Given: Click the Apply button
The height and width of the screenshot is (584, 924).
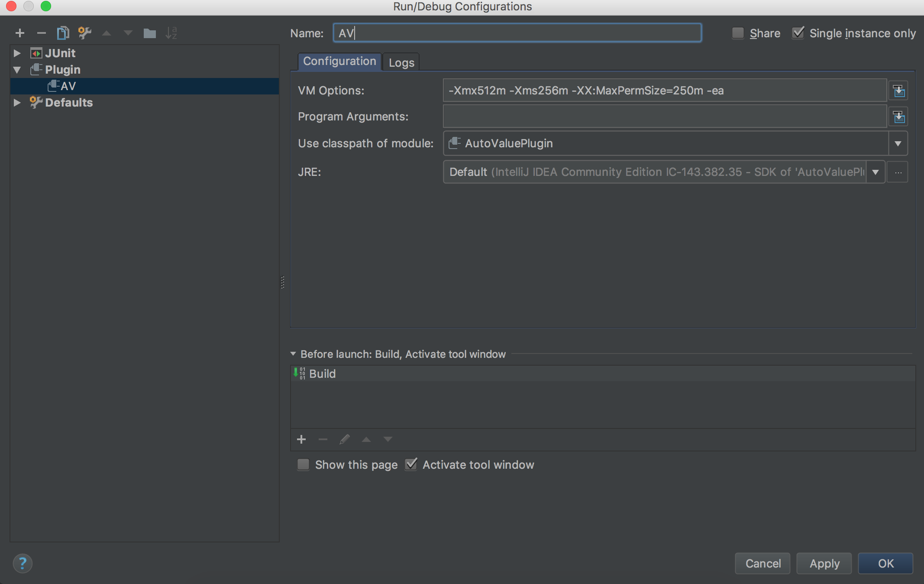Looking at the screenshot, I should (824, 564).
